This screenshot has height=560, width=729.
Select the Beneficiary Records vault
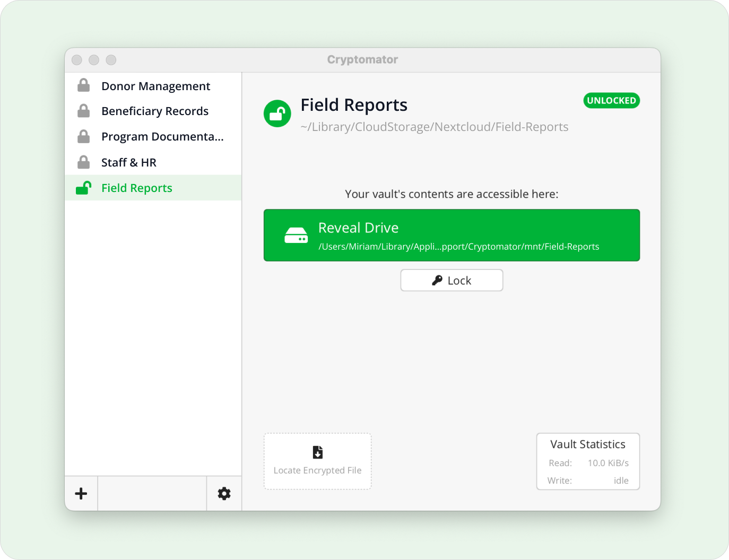(x=155, y=111)
